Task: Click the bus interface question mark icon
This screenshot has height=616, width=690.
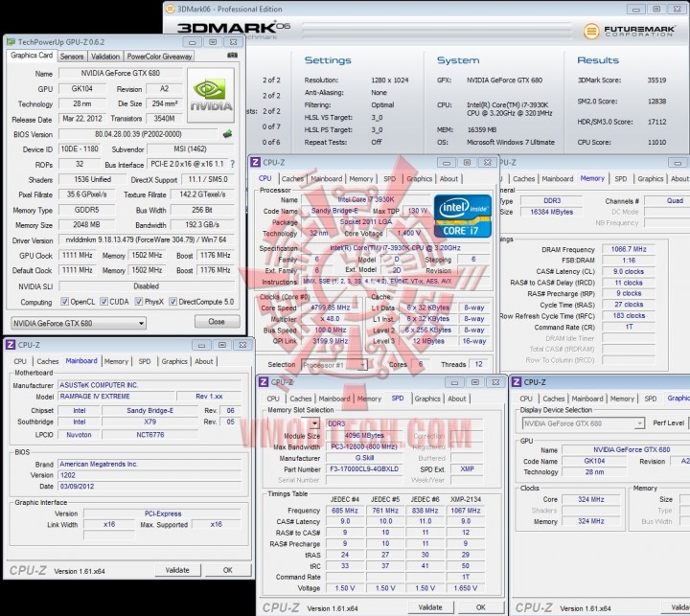Action: pyautogui.click(x=232, y=164)
